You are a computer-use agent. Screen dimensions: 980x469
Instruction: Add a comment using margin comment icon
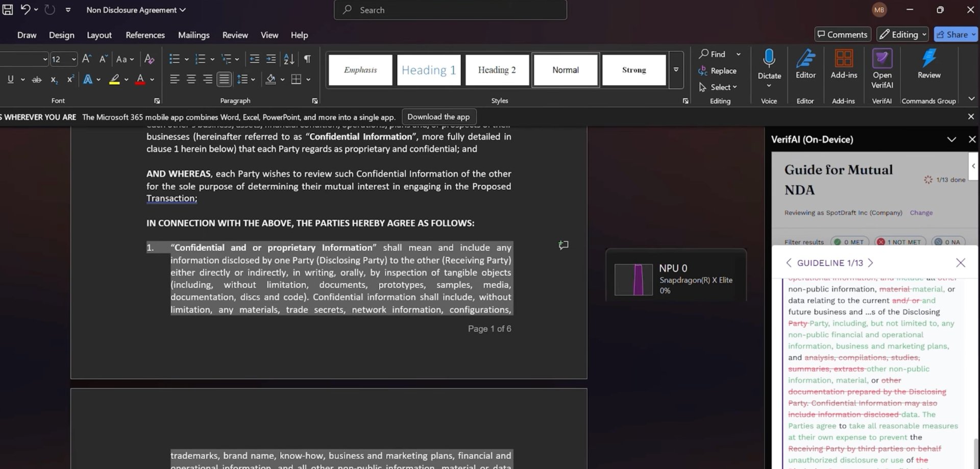[x=563, y=245]
